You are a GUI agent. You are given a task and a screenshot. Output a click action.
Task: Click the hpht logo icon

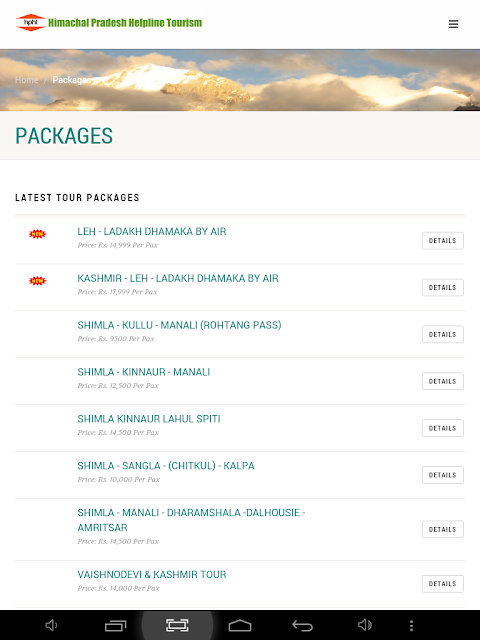pos(31,22)
